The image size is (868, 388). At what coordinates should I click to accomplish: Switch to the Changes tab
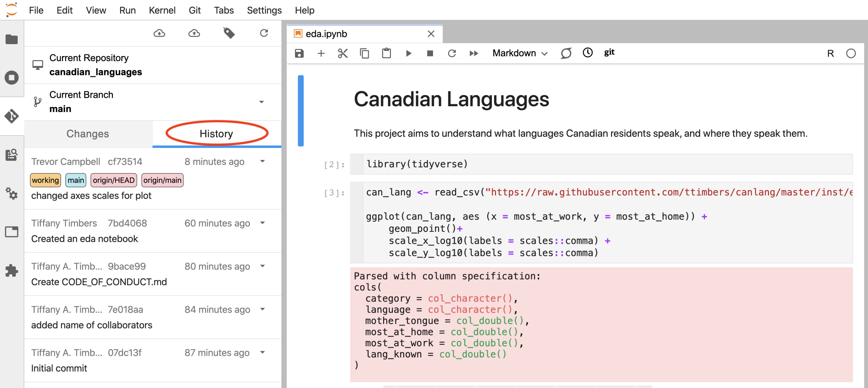pyautogui.click(x=88, y=134)
